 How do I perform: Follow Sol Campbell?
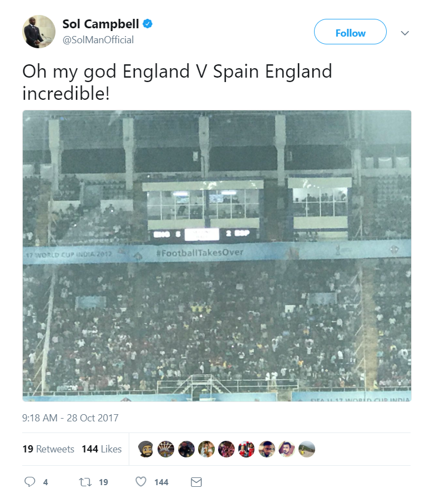[x=350, y=32]
